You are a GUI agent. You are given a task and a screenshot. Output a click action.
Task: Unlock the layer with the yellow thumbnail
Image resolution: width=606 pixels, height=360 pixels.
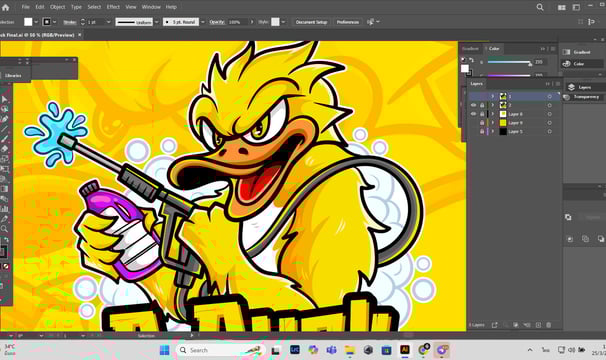[x=482, y=123]
